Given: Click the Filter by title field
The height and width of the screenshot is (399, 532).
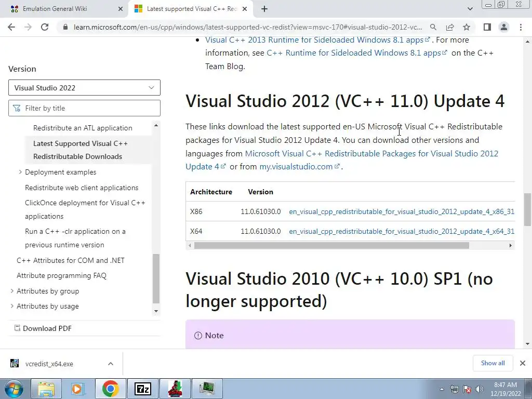Looking at the screenshot, I should 84,108.
